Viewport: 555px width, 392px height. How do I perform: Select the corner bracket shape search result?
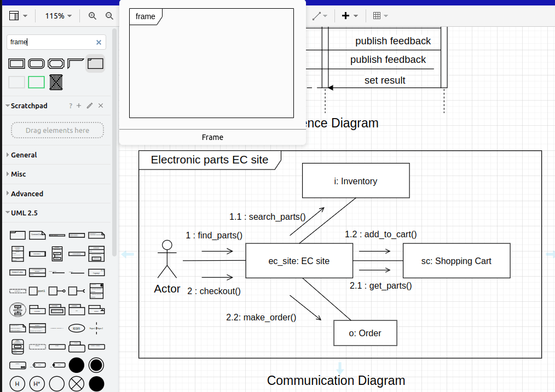(x=76, y=63)
